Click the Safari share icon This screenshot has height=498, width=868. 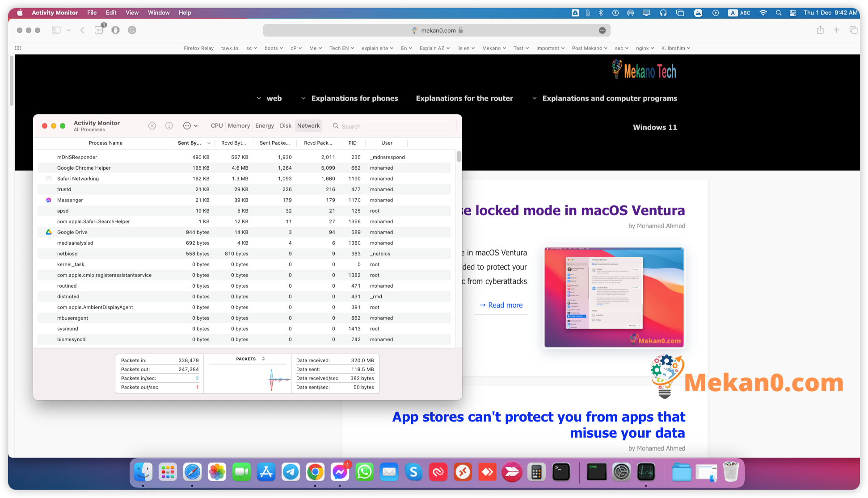[x=820, y=30]
